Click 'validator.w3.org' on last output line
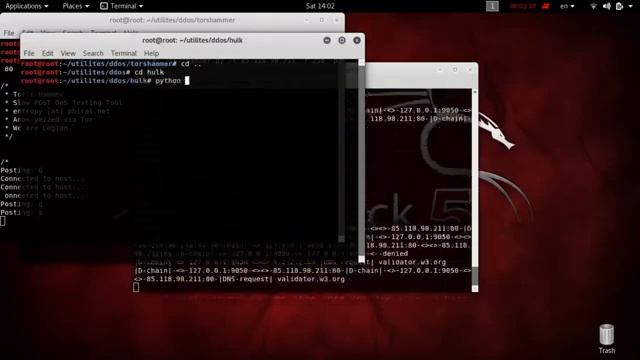 (x=311, y=279)
